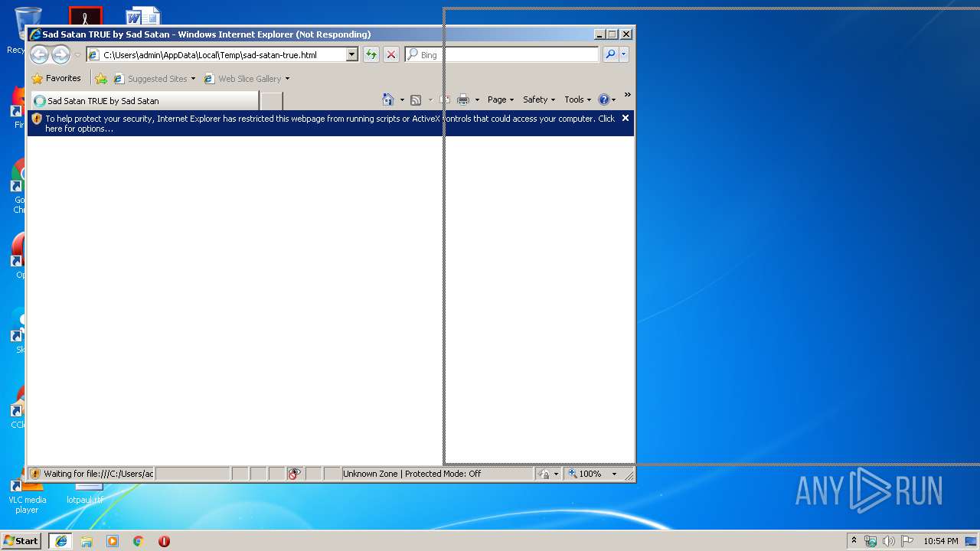Open the Favorites center

point(57,78)
